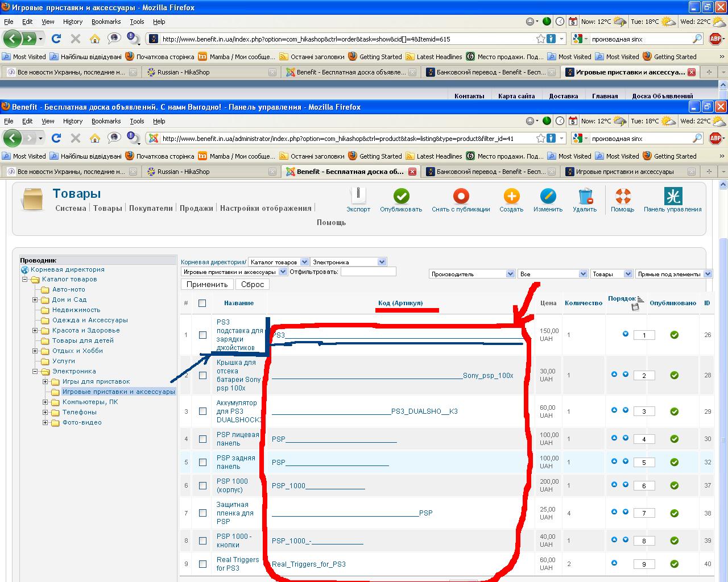This screenshot has height=582, width=728.
Task: Open the Игровые приставки и аксессуары dropdown
Action: coord(234,272)
